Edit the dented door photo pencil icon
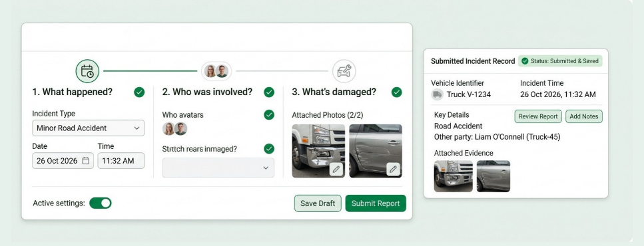Screen dimensions: 644x246 click(x=393, y=169)
